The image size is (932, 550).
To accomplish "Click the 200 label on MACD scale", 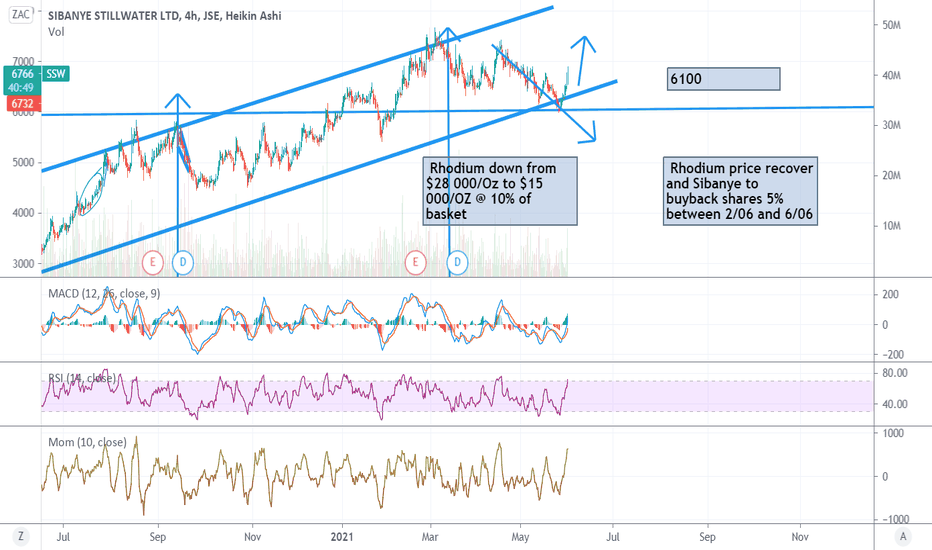I will 890,294.
